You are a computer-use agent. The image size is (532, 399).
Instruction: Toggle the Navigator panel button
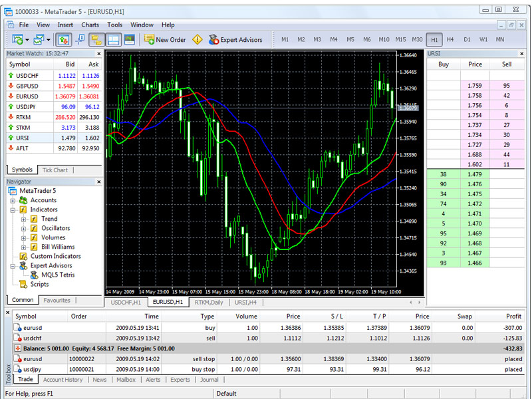click(x=96, y=40)
